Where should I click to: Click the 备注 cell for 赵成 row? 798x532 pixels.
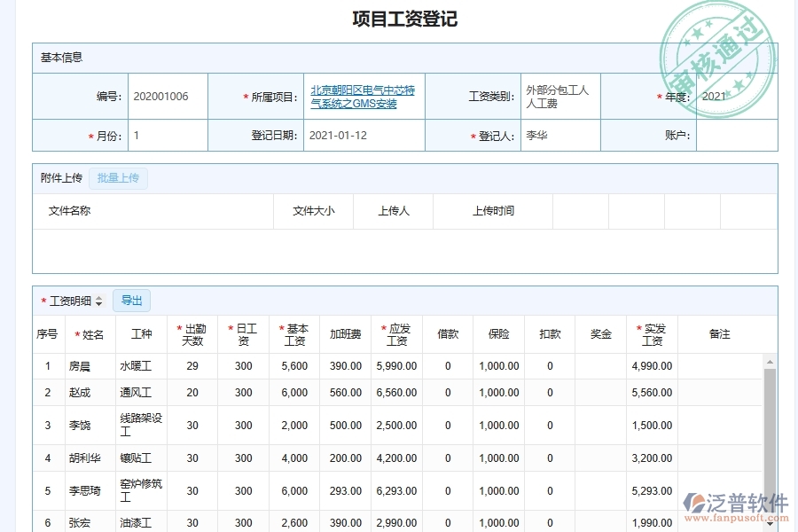(719, 393)
